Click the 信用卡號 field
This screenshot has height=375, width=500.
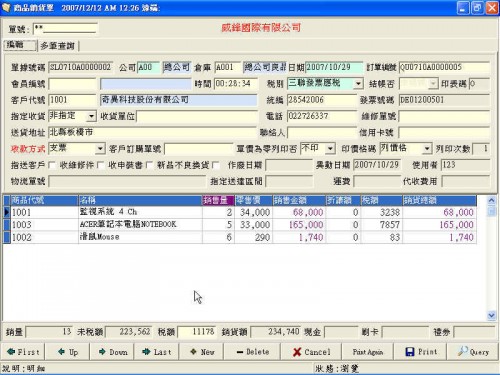[x=444, y=132]
